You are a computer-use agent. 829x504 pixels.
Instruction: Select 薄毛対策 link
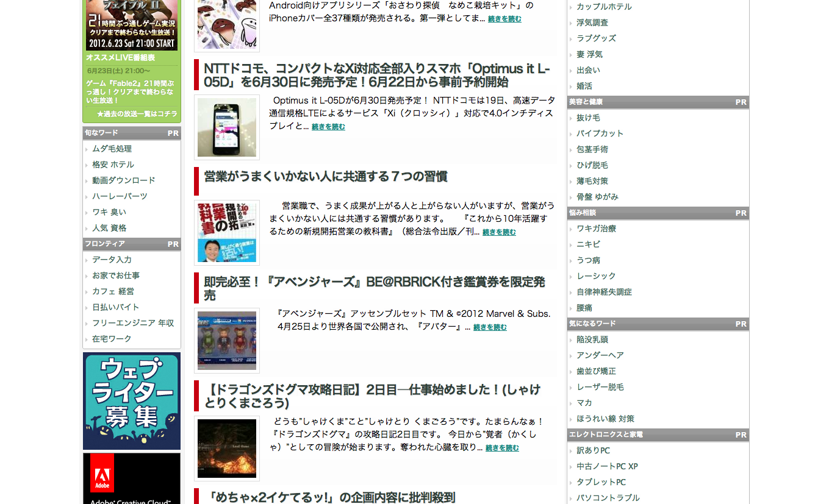592,181
